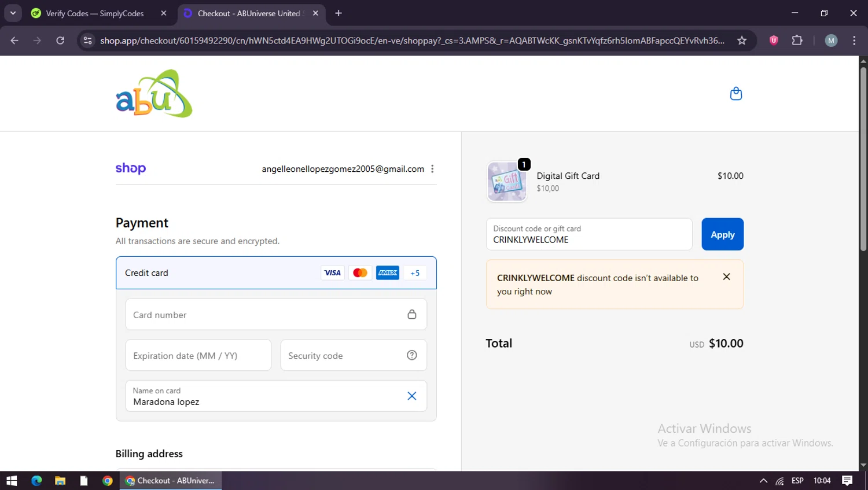This screenshot has width=868, height=490.
Task: Close the Checkout tab
Action: tap(315, 13)
